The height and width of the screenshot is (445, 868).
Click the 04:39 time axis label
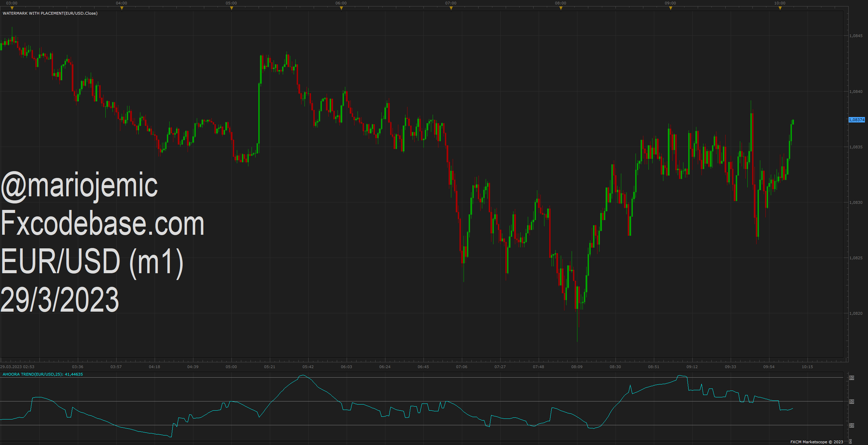[193, 367]
